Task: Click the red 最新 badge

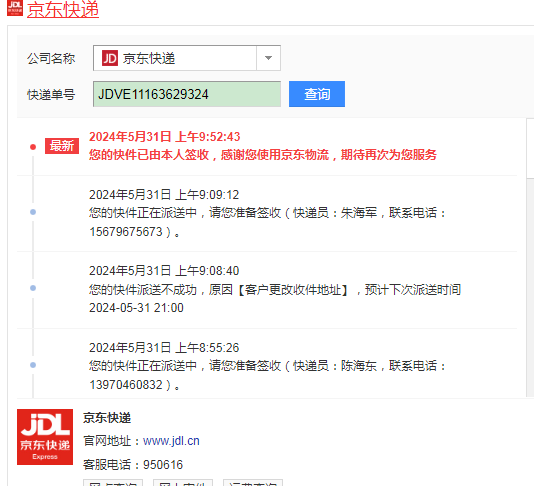Action: click(x=62, y=146)
